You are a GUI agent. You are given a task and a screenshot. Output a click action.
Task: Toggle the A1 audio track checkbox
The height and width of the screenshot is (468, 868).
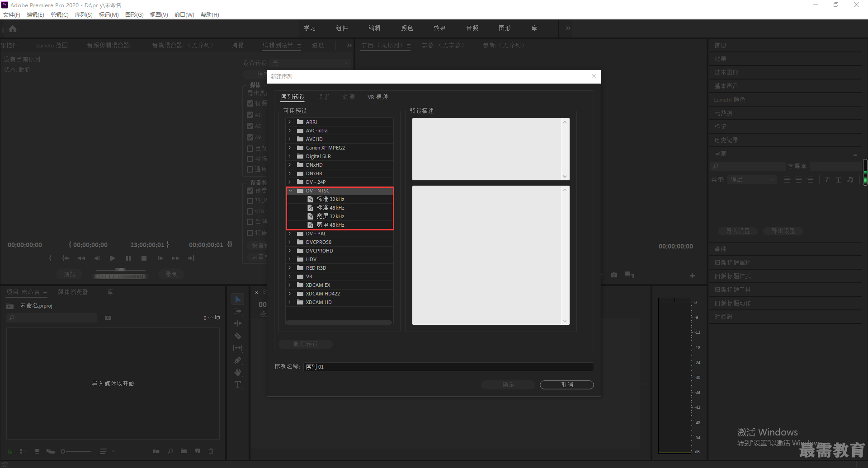[x=250, y=115]
